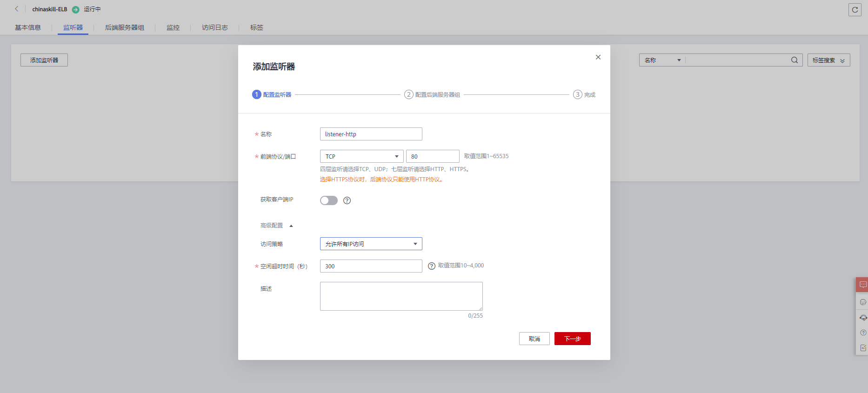Click step 1 Configure Listener indicator
The height and width of the screenshot is (393, 868).
[272, 94]
